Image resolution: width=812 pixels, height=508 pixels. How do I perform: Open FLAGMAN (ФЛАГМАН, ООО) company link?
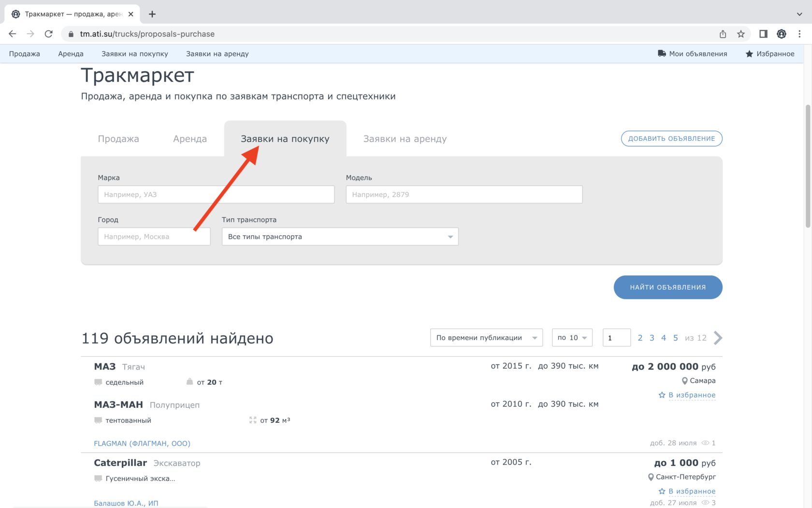coord(142,443)
